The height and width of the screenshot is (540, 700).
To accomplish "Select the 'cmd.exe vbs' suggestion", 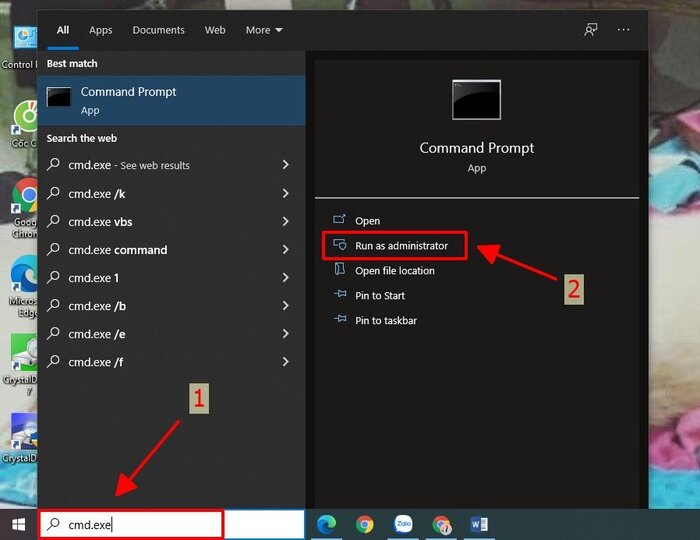I will (171, 222).
